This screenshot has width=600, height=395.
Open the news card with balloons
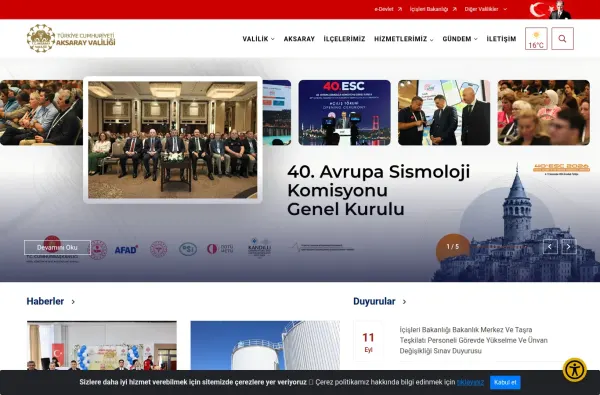(102, 345)
